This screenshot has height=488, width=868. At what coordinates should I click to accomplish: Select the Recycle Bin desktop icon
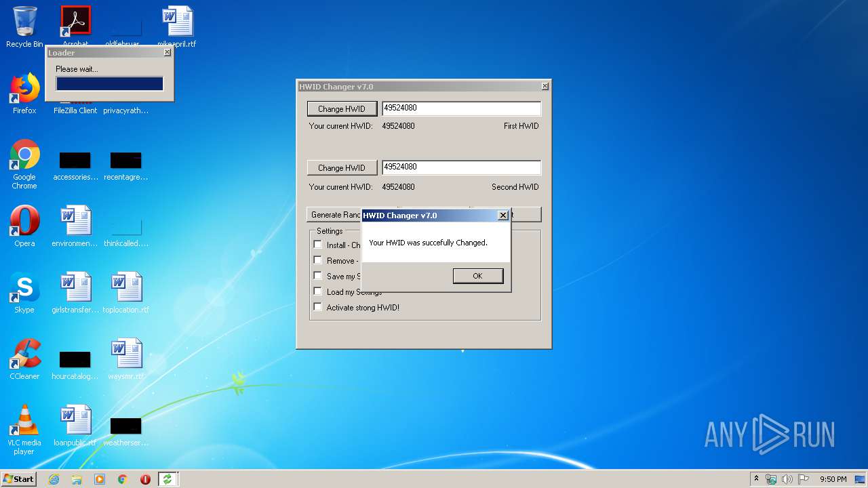click(x=24, y=27)
